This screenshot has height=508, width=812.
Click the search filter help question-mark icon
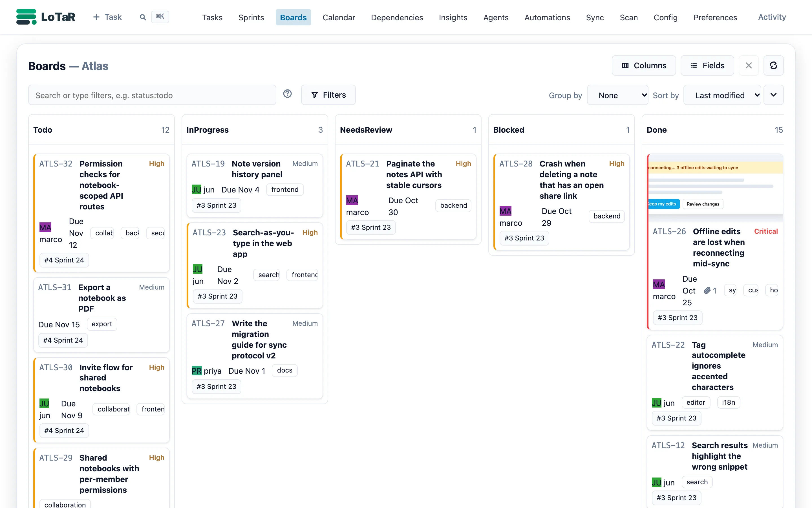point(287,94)
